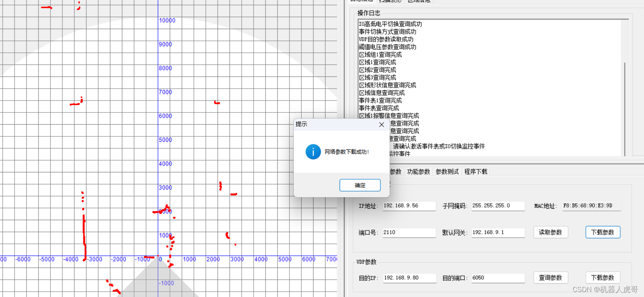This screenshot has width=644, height=297.
Task: Click the blue info icon in dialog
Action: tap(313, 152)
